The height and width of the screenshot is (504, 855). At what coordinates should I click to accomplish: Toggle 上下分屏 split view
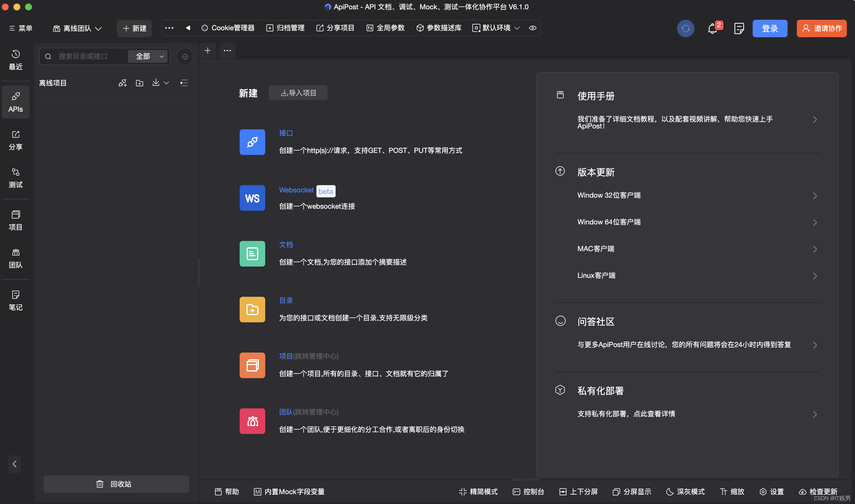point(578,492)
